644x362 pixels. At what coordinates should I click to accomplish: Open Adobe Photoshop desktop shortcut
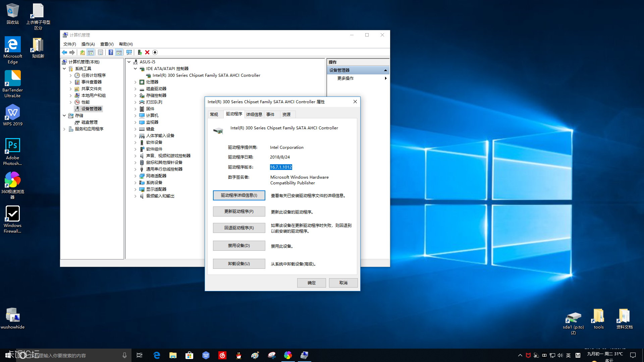point(13,152)
